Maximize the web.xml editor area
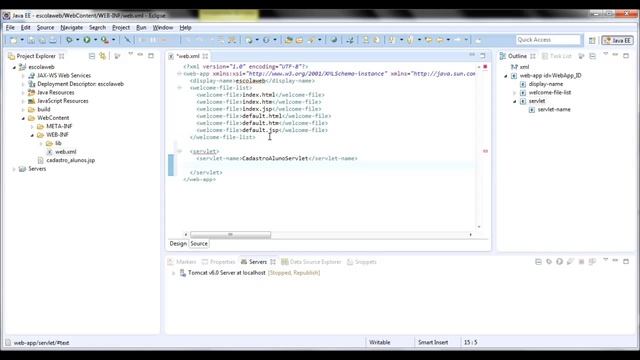640x360 pixels. click(x=483, y=56)
